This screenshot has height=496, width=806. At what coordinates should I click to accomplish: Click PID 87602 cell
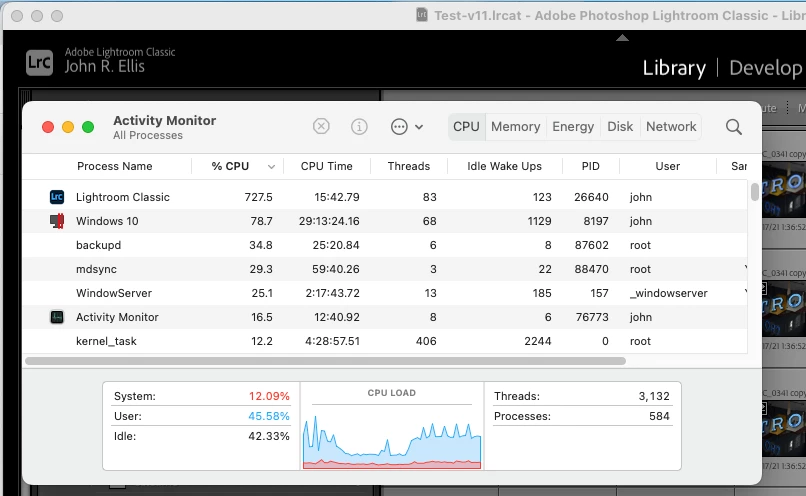591,245
